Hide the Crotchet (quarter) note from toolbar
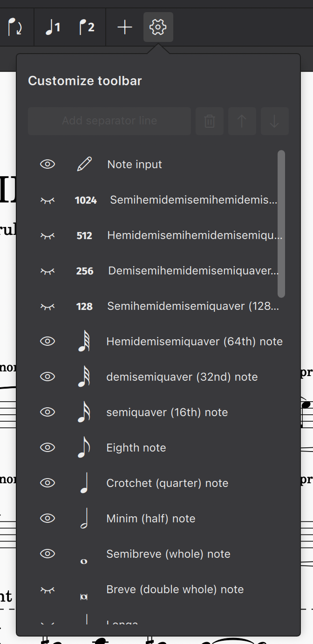The width and height of the screenshot is (313, 644). 48,483
